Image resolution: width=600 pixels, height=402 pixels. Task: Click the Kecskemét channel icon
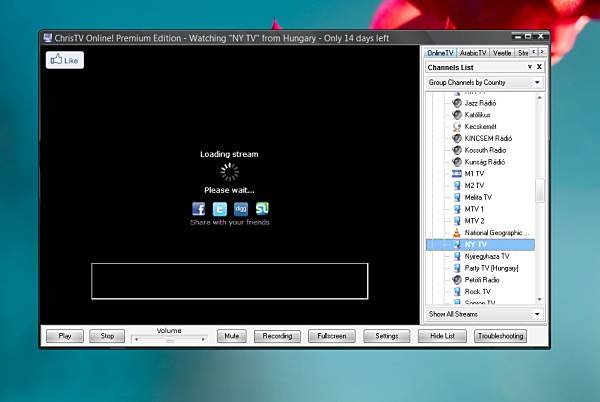tap(457, 127)
